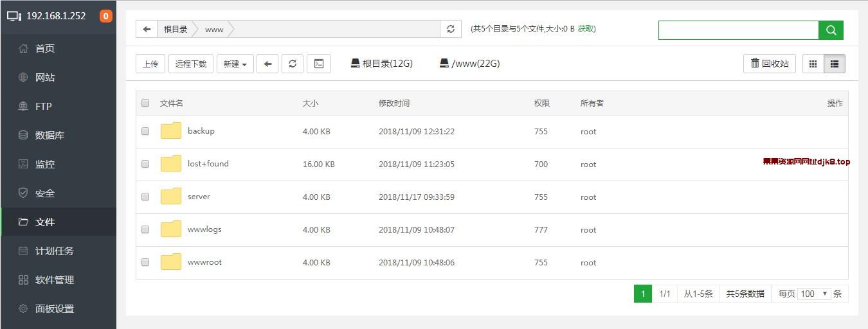Click the wwwlogs folder icon
868x329 pixels.
(171, 229)
